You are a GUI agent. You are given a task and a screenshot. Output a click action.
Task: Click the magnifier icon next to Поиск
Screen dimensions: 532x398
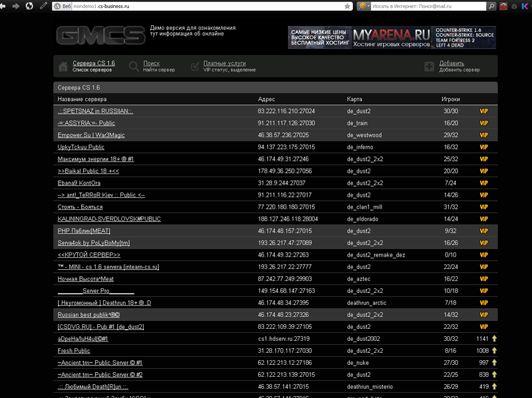pyautogui.click(x=134, y=66)
